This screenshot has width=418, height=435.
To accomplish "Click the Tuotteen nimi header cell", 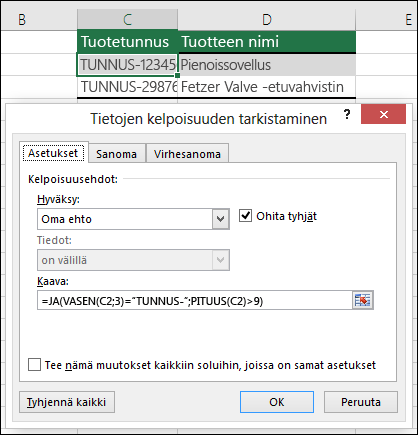I will [267, 42].
